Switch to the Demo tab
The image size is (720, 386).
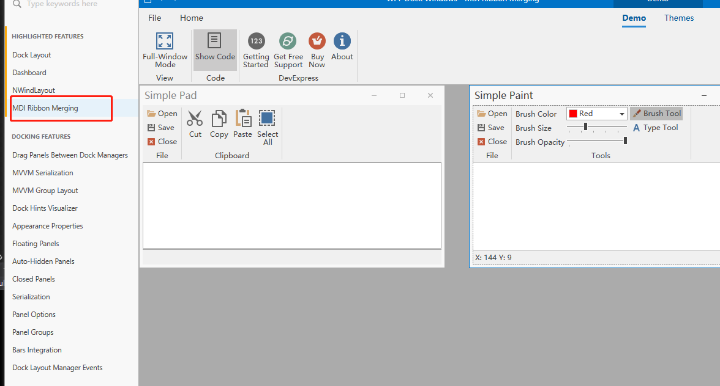[634, 18]
